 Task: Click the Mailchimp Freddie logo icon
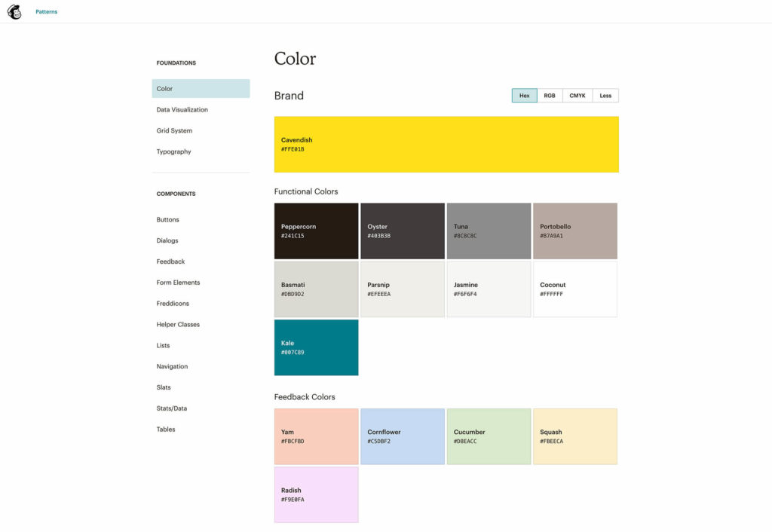[14, 12]
